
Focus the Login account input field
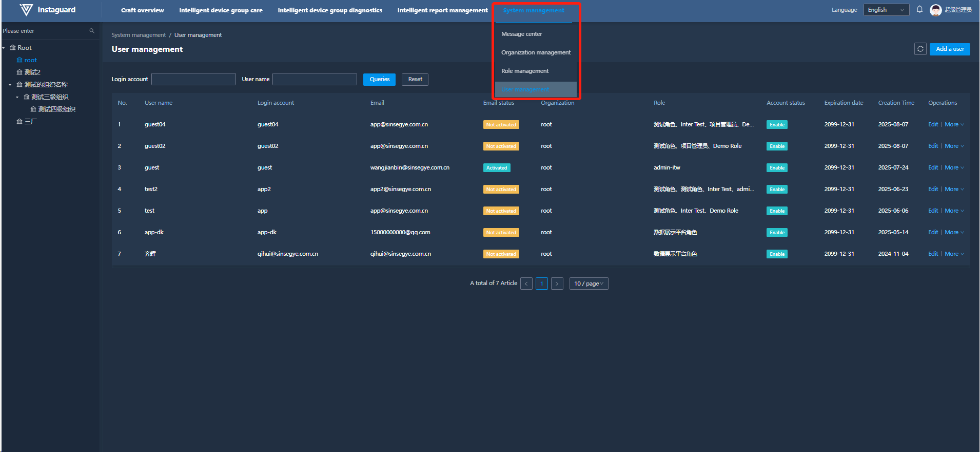[193, 79]
